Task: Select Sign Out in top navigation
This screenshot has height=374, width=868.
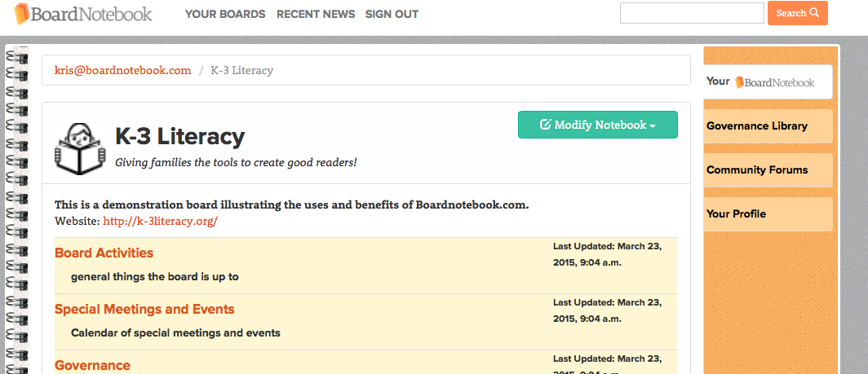Action: pyautogui.click(x=392, y=15)
